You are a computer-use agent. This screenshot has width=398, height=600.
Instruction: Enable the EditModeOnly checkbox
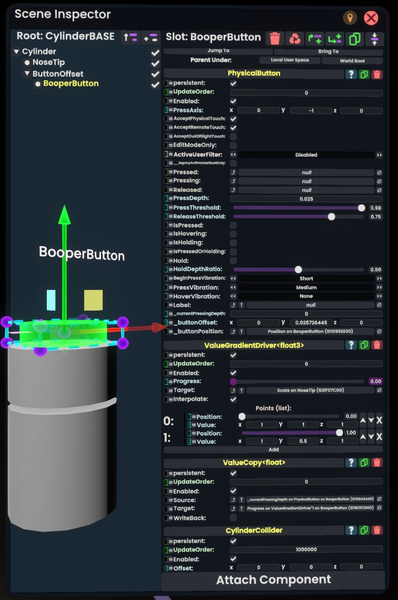tap(233, 145)
